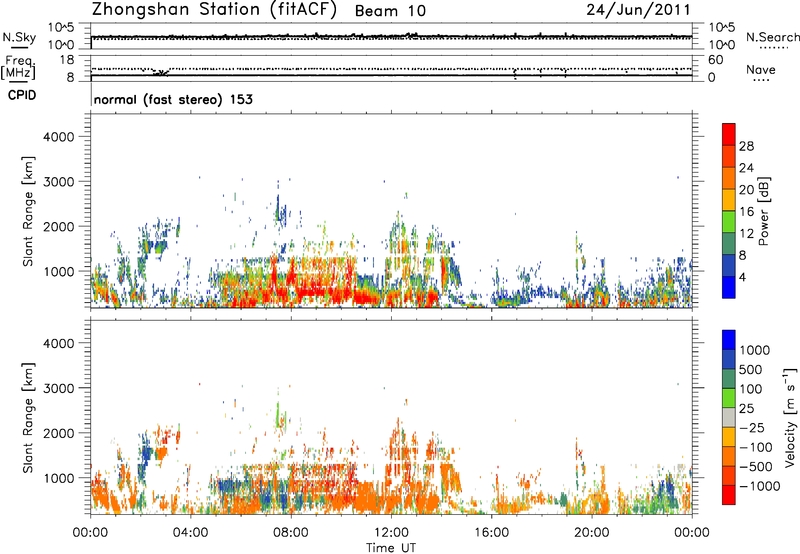Click the "16:00" time tick label

pos(491,533)
